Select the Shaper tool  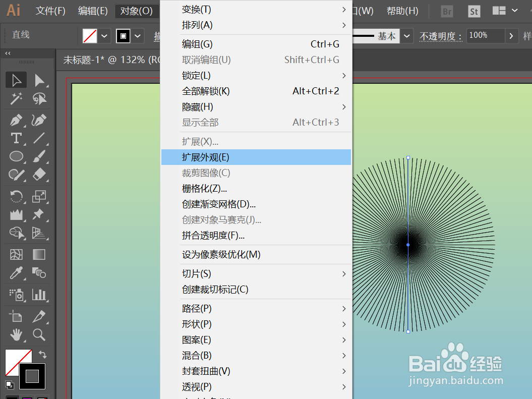coord(16,175)
